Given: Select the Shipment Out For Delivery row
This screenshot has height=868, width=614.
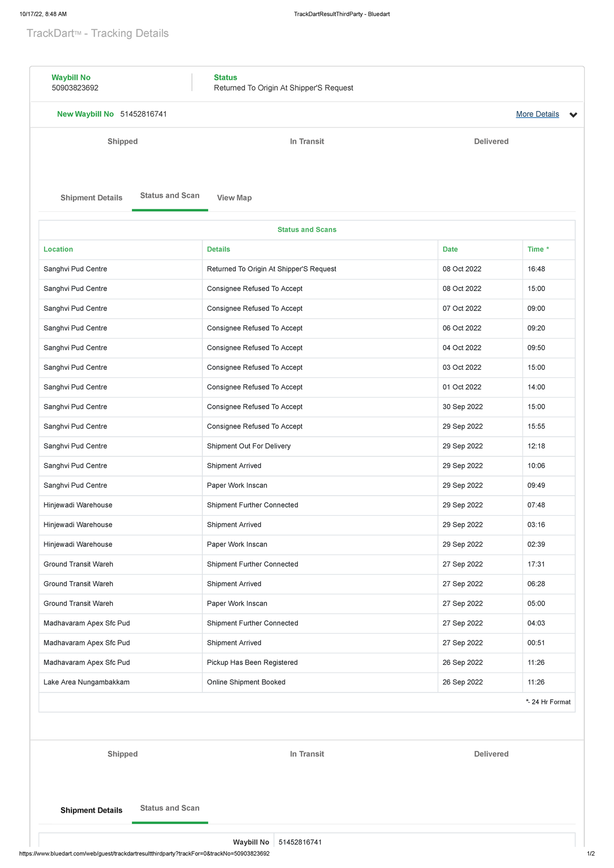Looking at the screenshot, I should (307, 446).
